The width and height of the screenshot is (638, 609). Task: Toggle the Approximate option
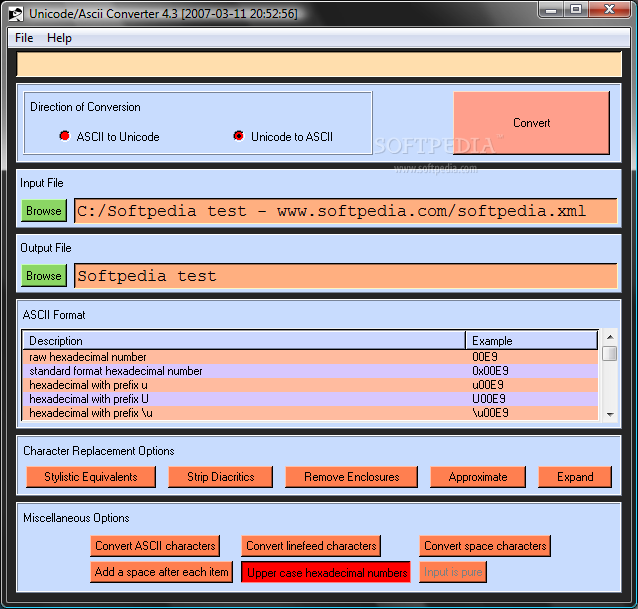click(478, 477)
